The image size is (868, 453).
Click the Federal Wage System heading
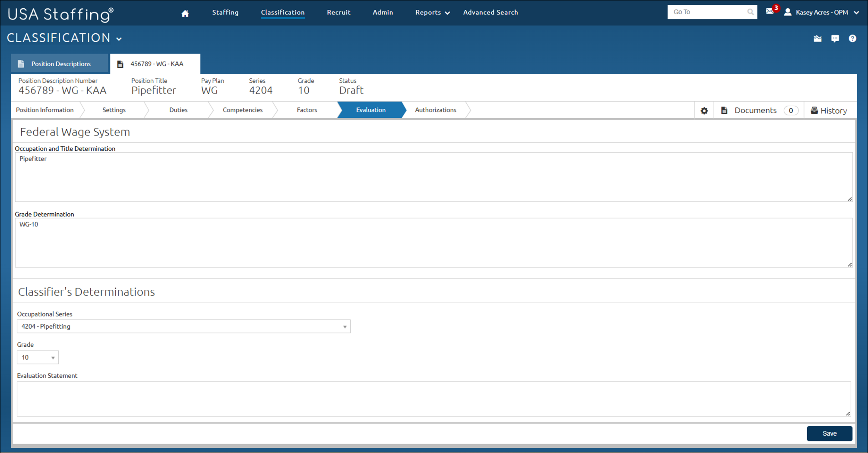pyautogui.click(x=75, y=132)
